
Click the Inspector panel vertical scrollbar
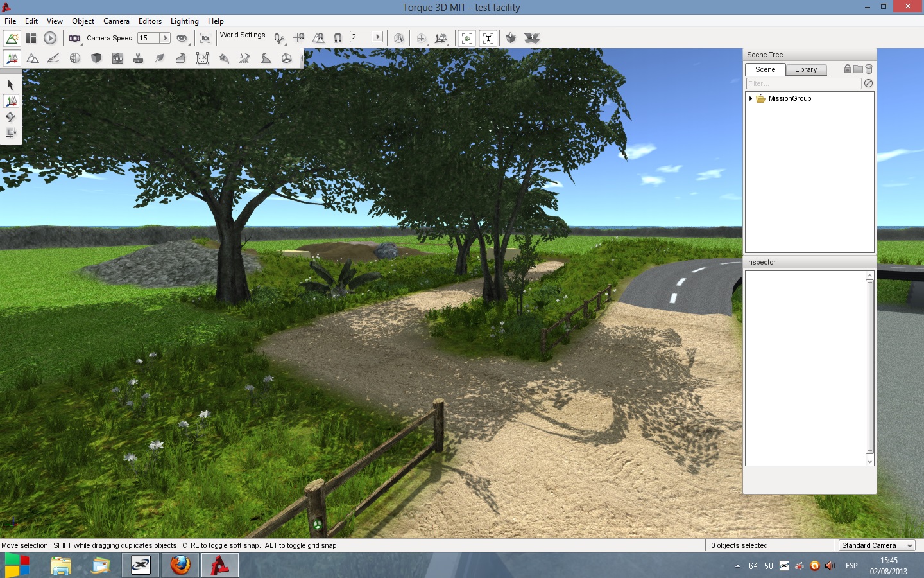870,367
